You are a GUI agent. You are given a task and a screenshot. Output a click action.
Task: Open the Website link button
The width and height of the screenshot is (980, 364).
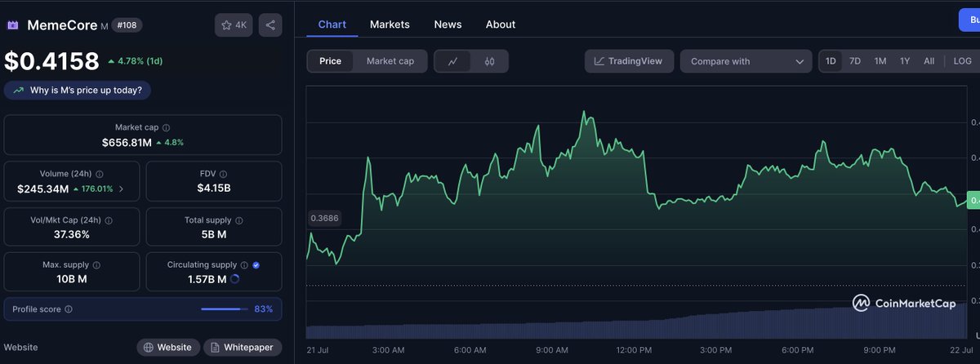[167, 348]
